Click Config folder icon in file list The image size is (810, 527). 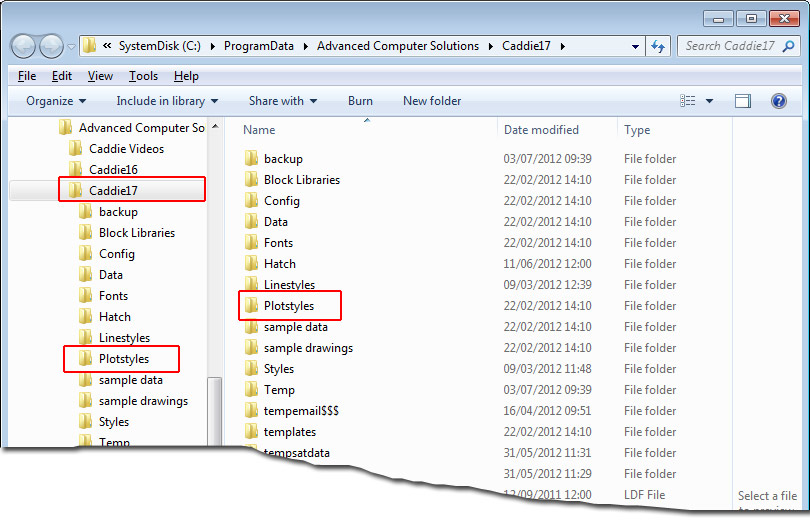252,200
